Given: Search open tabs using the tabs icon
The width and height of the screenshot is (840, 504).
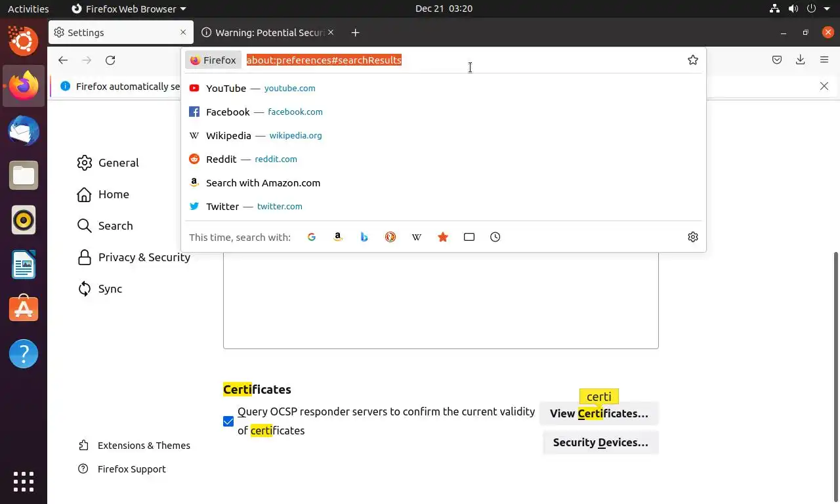Looking at the screenshot, I should [469, 237].
